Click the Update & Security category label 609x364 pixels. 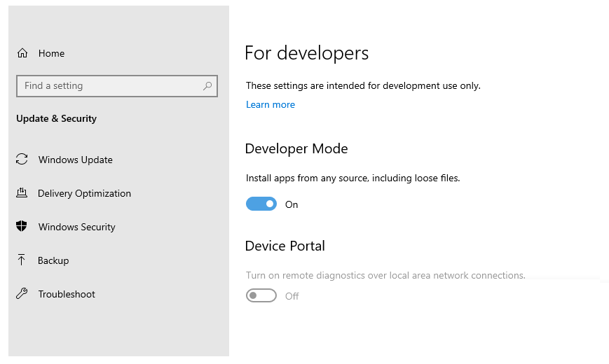(x=56, y=119)
